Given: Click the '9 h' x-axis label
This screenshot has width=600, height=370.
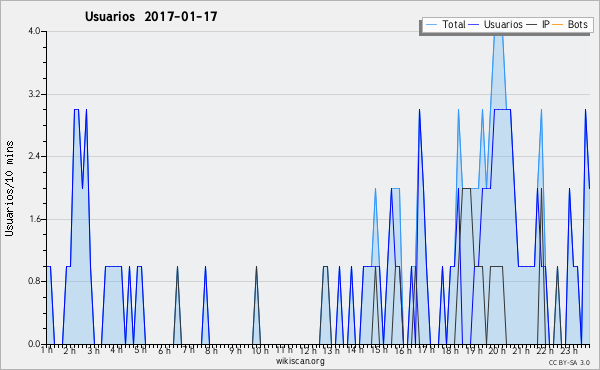Looking at the screenshot, I should click(235, 350).
